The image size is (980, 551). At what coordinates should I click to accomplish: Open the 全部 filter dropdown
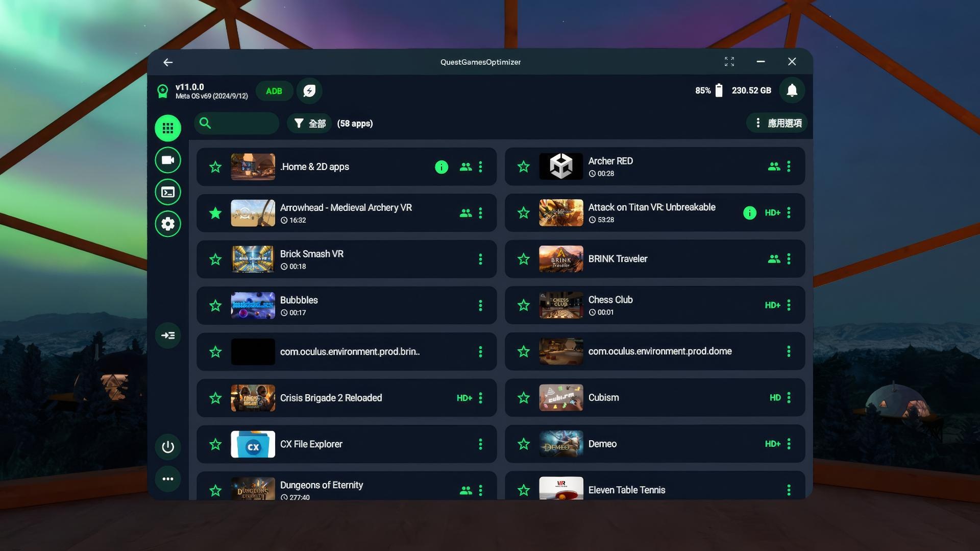(310, 124)
